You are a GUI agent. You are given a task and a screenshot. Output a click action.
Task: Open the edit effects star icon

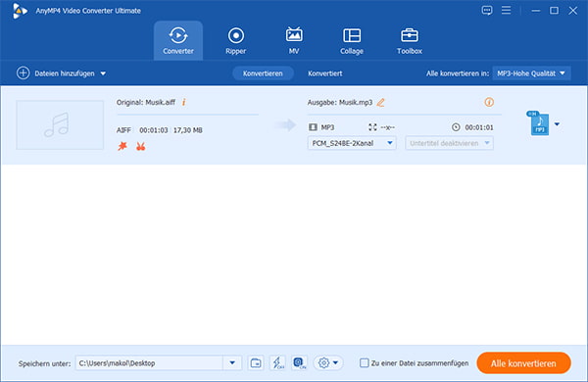122,146
